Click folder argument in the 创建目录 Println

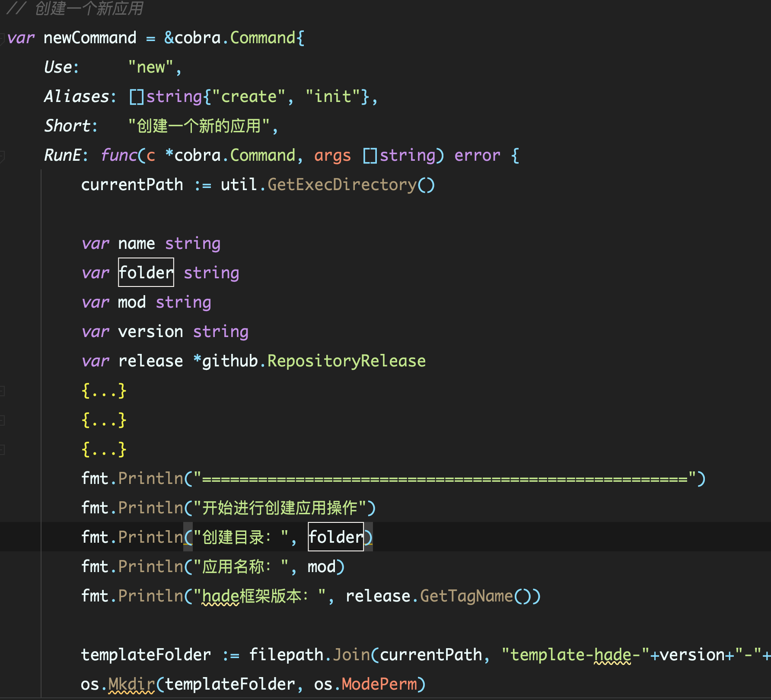coord(335,537)
